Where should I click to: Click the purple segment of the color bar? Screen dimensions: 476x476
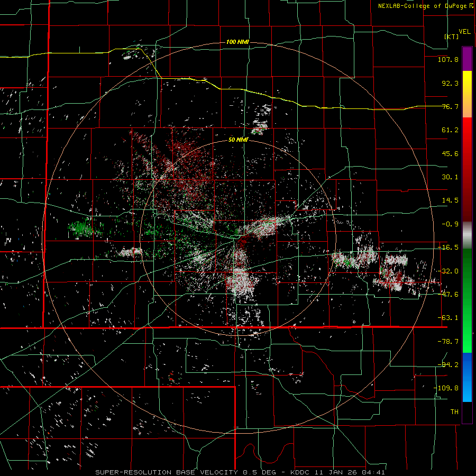(x=467, y=59)
